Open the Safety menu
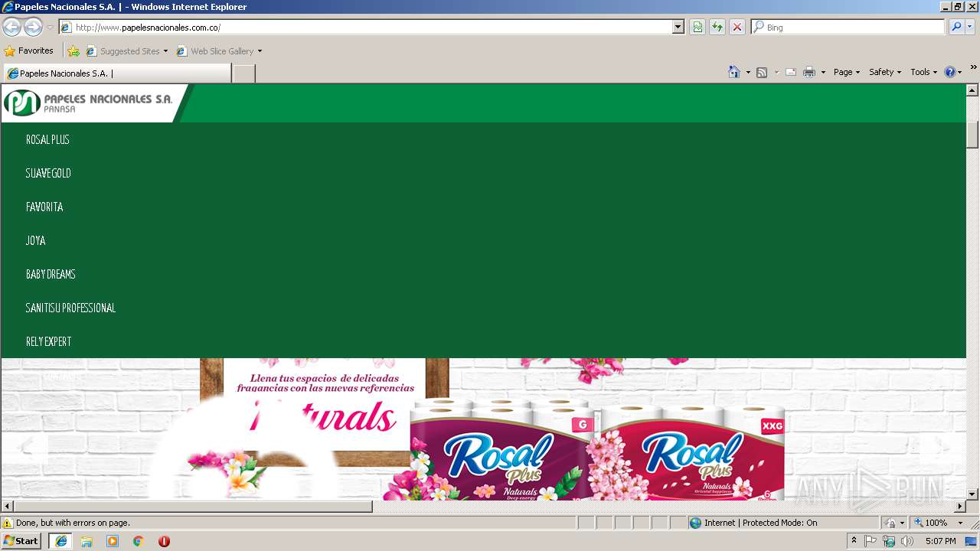Viewport: 980px width, 551px height. [885, 72]
